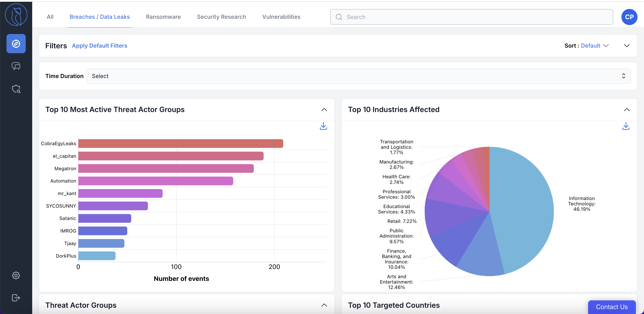Open the CP profile avatar
Screen dimensions: 644x314
[x=629, y=17]
